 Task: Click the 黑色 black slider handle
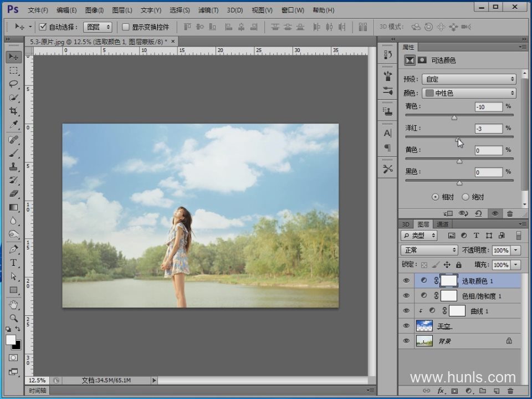459,183
